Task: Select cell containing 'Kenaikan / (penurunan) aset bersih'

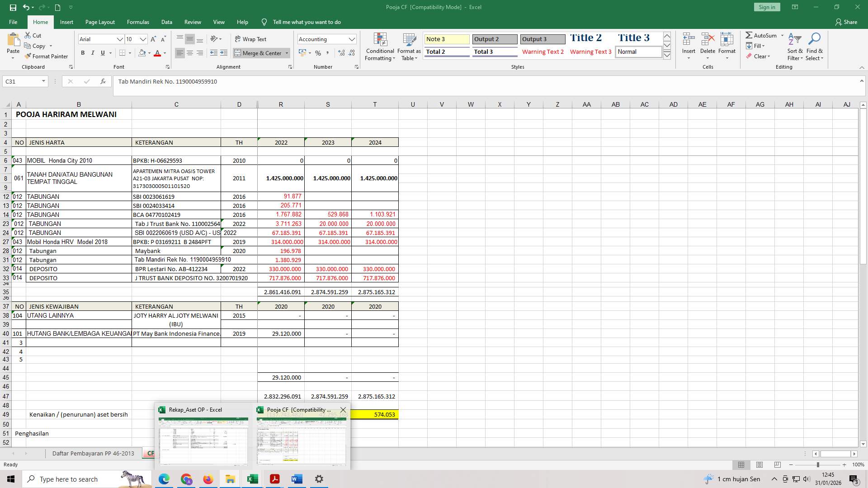Action: tap(78, 414)
